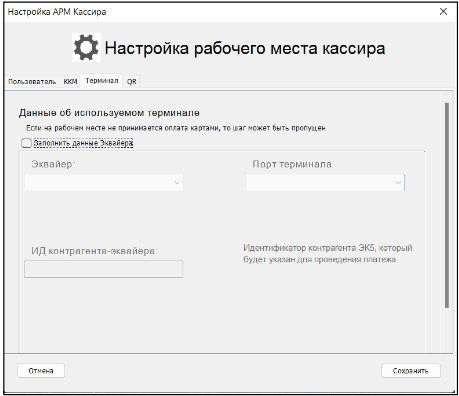
Task: Open the Порт терминала combo box
Action: click(x=325, y=182)
